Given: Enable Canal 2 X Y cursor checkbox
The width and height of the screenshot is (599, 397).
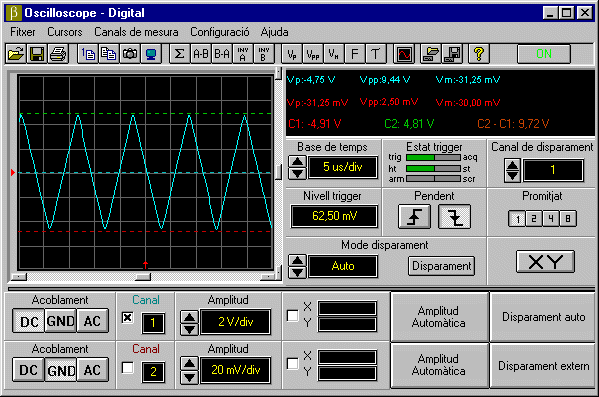Looking at the screenshot, I should pos(293,363).
